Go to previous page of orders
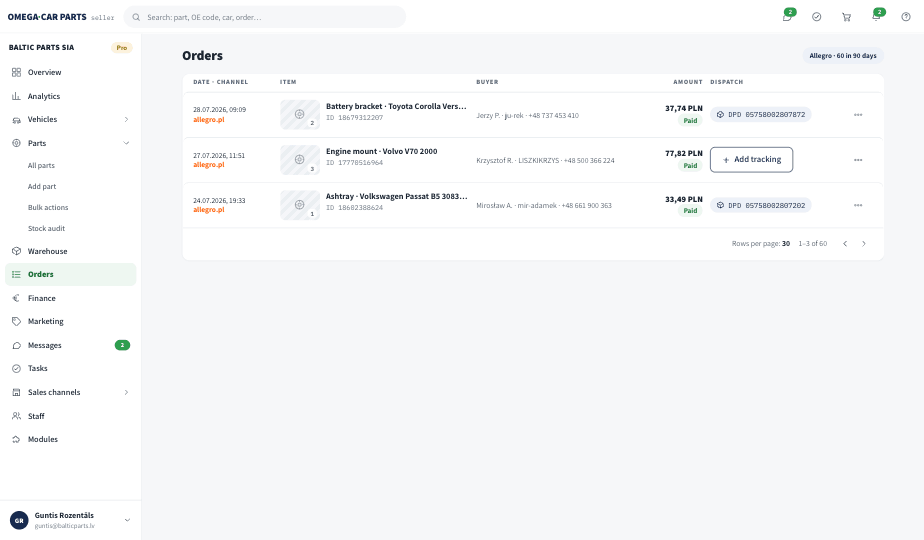 click(845, 243)
